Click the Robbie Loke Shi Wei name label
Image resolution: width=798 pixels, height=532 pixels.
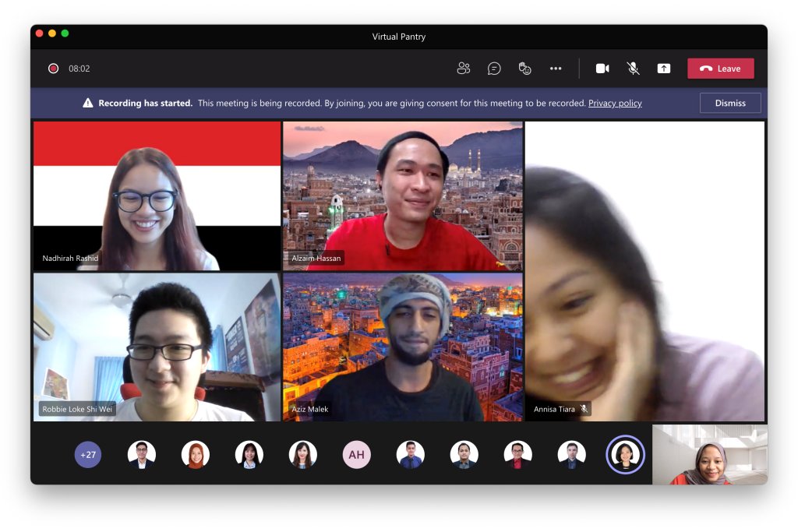[77, 409]
